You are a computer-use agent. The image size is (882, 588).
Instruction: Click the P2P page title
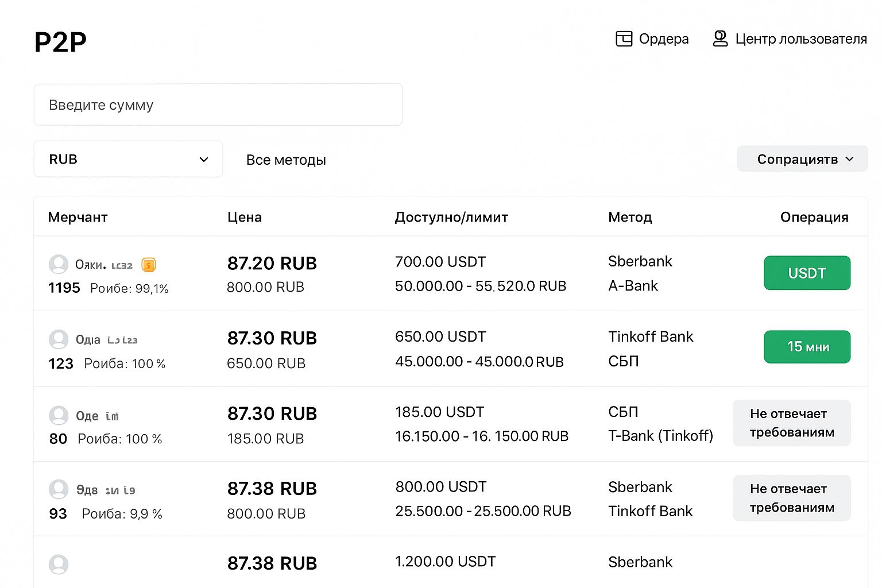click(60, 42)
